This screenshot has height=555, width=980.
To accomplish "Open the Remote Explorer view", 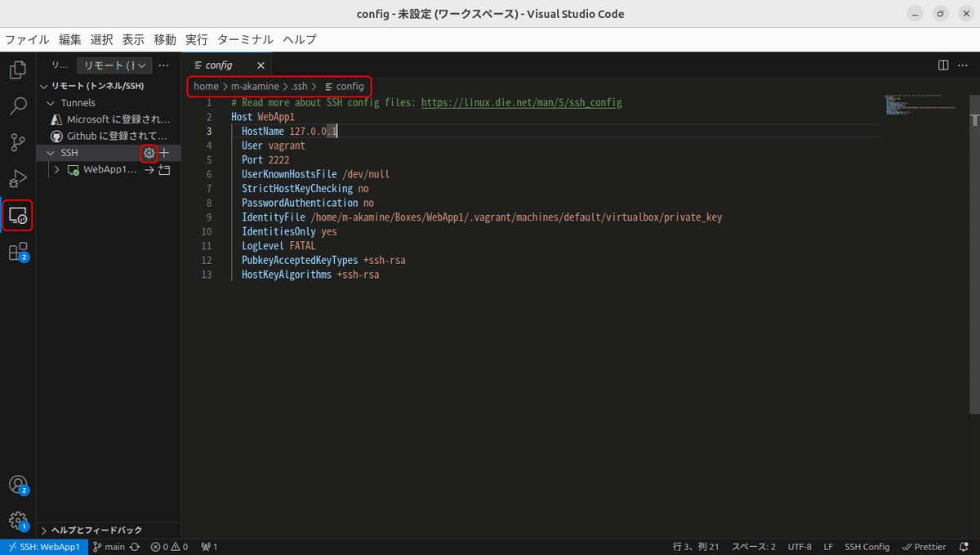I will 17,216.
